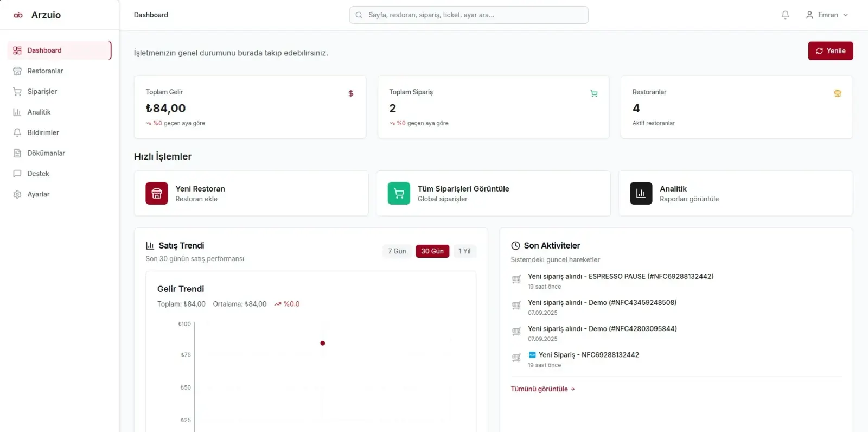Click the black Analitik chart icon

[641, 193]
